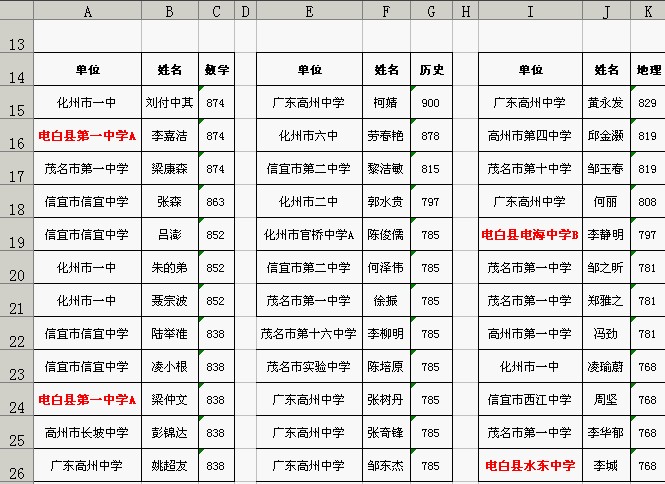Click the 数学 header cell

(x=217, y=70)
